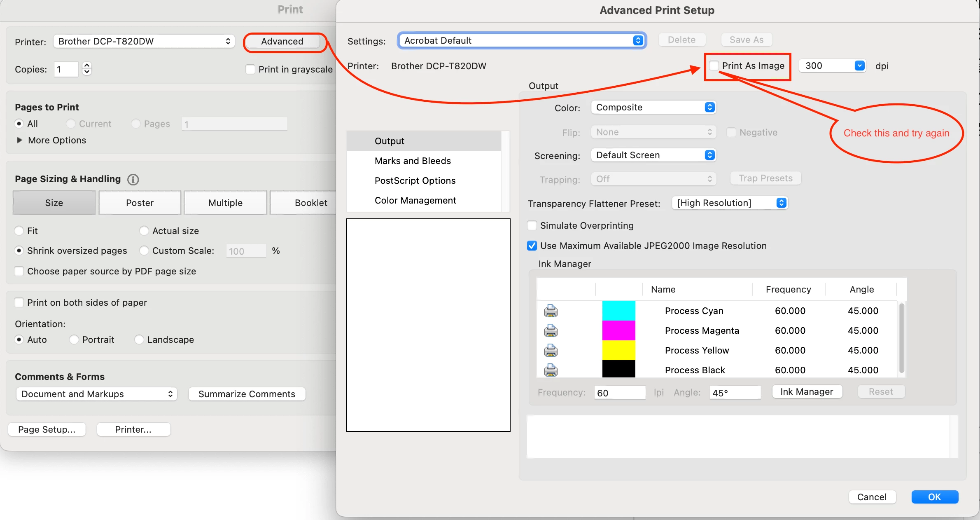Click the Process Magenta color swatch
The width and height of the screenshot is (980, 520).
618,330
